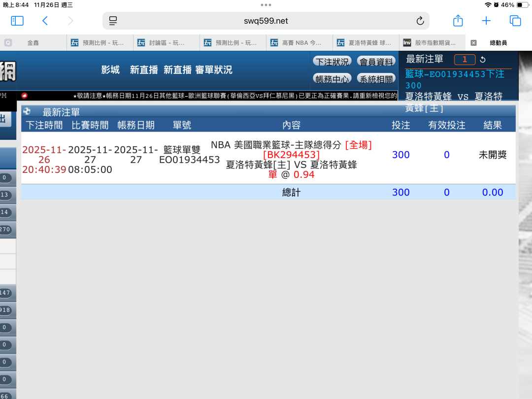Open 審單狀況 menu item
Viewport: 532px width, 399px height.
point(214,70)
